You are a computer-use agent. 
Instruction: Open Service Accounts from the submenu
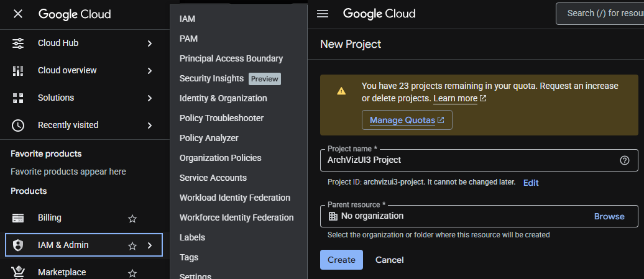click(213, 178)
